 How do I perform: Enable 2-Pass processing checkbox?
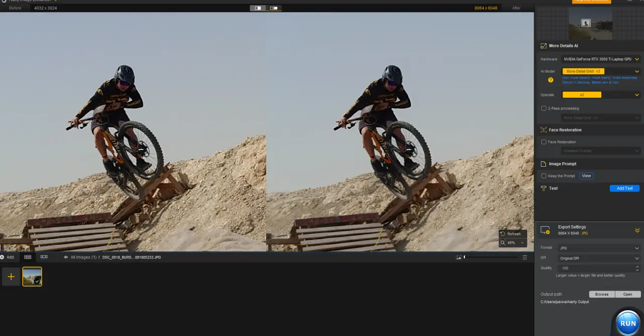[x=543, y=108]
